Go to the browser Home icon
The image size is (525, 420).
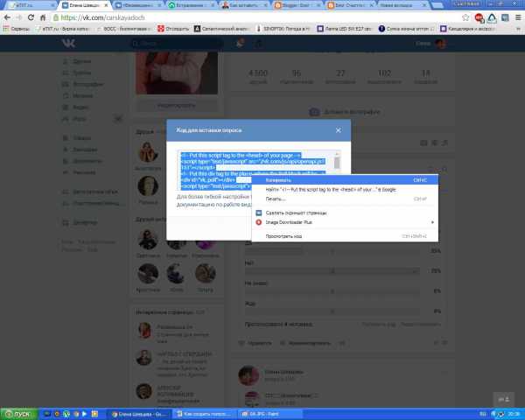[43, 17]
